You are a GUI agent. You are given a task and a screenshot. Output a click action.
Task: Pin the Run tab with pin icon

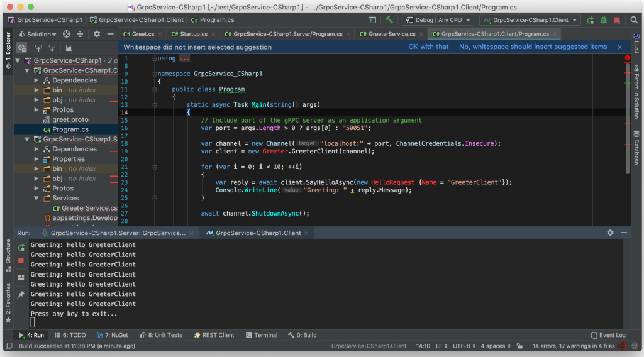click(21, 294)
